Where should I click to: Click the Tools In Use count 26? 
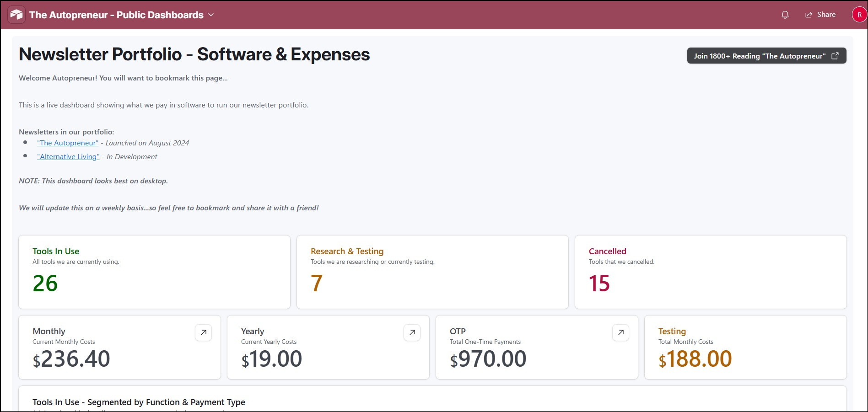point(45,284)
